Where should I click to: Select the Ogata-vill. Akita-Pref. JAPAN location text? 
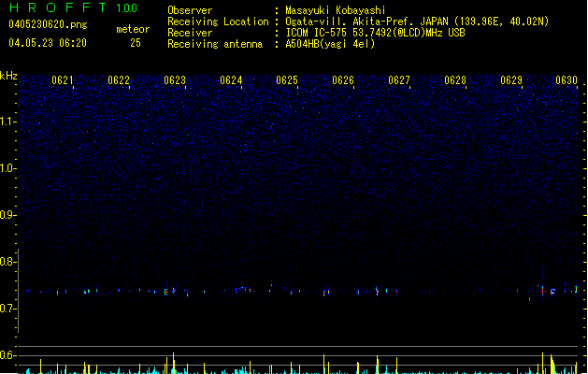click(x=417, y=22)
